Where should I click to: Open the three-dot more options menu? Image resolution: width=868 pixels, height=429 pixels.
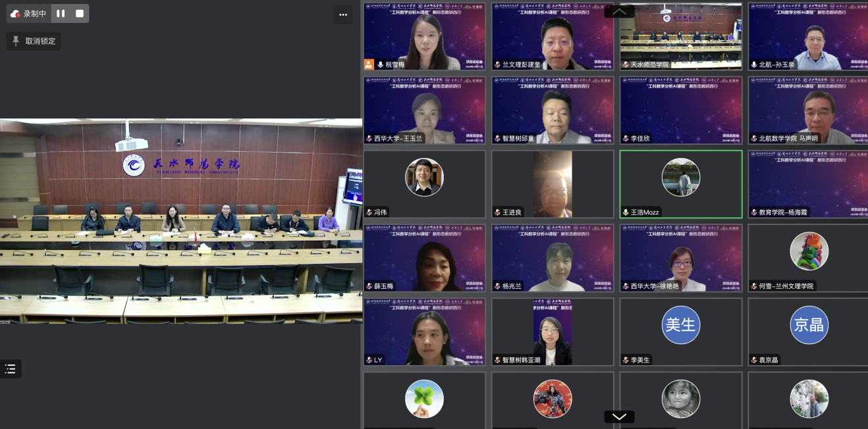342,14
